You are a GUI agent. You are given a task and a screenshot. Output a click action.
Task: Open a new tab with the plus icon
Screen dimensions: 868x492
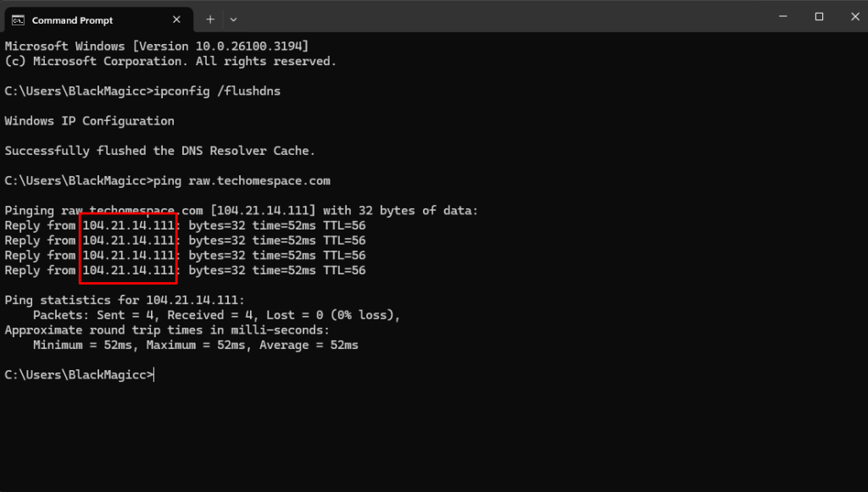coord(210,19)
